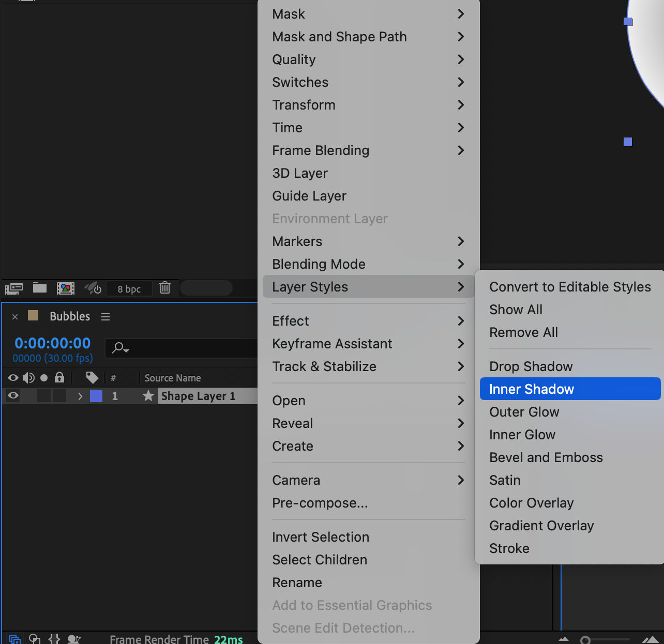
Task: Click the Interpret Footage icon in Project panel
Action: point(14,288)
